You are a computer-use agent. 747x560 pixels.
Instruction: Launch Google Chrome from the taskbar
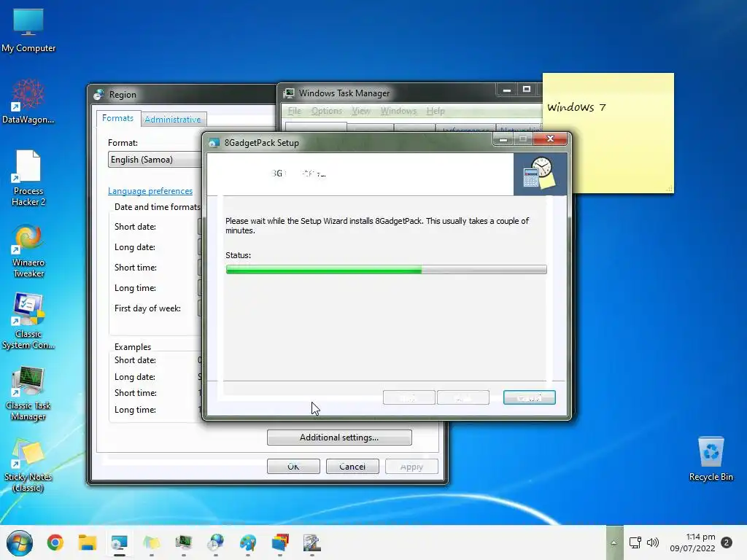pos(55,542)
